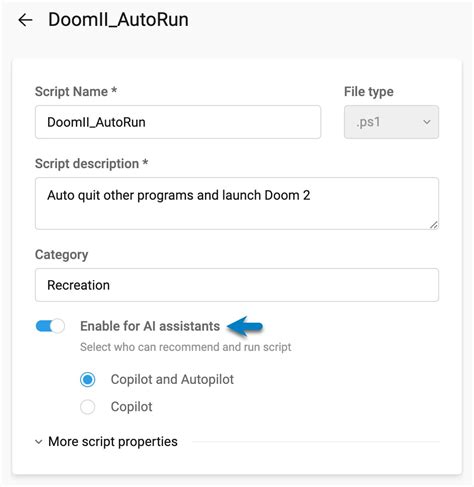Click into the Script description text area
Image resolution: width=474 pixels, height=487 pixels.
coord(237,203)
